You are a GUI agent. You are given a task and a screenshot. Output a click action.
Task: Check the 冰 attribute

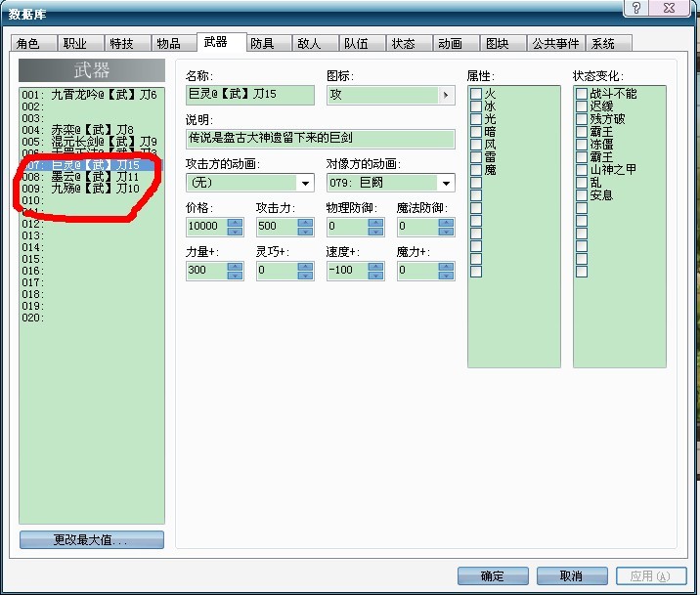click(476, 106)
